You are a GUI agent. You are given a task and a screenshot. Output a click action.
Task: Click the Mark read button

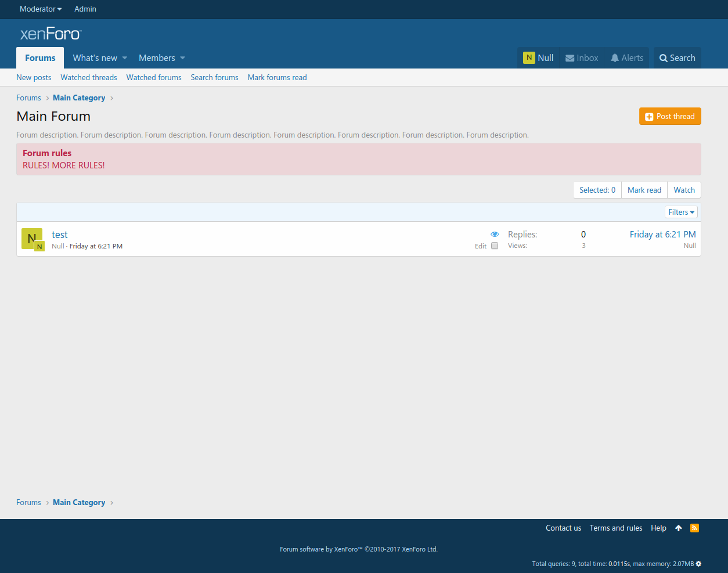click(x=644, y=190)
